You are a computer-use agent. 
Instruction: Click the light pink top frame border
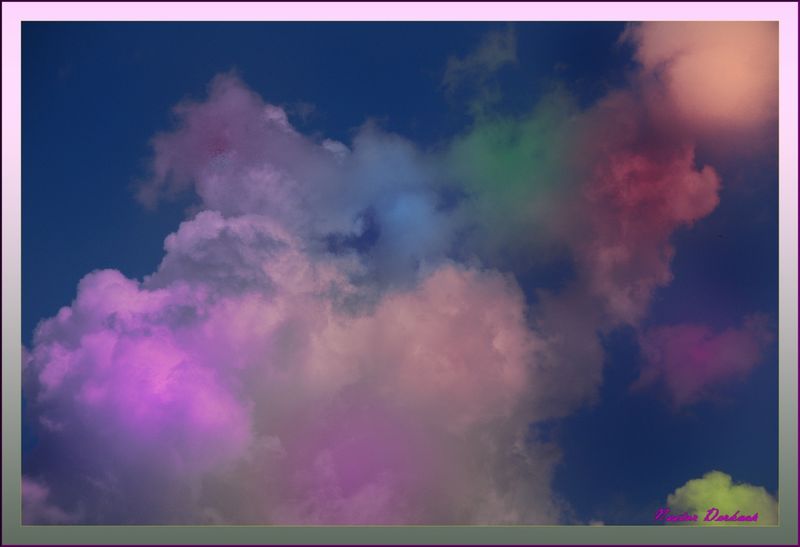coord(400,10)
